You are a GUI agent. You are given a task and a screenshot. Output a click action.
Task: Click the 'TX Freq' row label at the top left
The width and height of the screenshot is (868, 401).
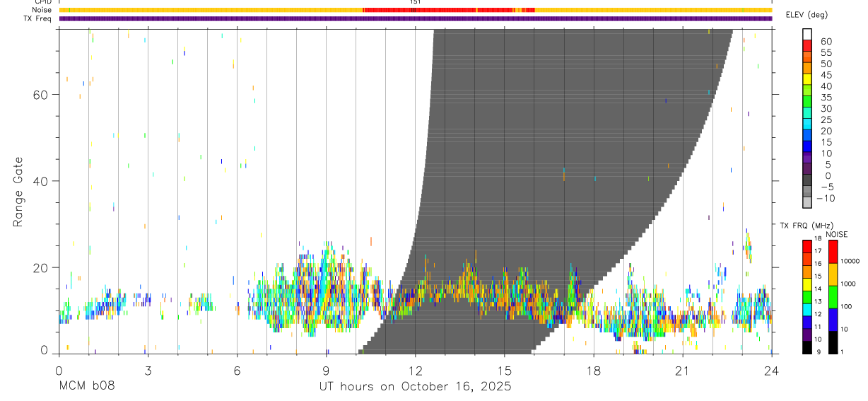39,18
